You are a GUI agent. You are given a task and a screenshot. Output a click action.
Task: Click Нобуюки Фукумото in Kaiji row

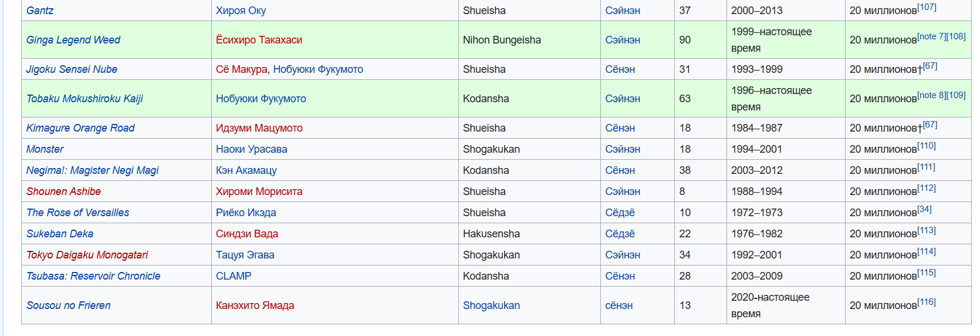261,99
